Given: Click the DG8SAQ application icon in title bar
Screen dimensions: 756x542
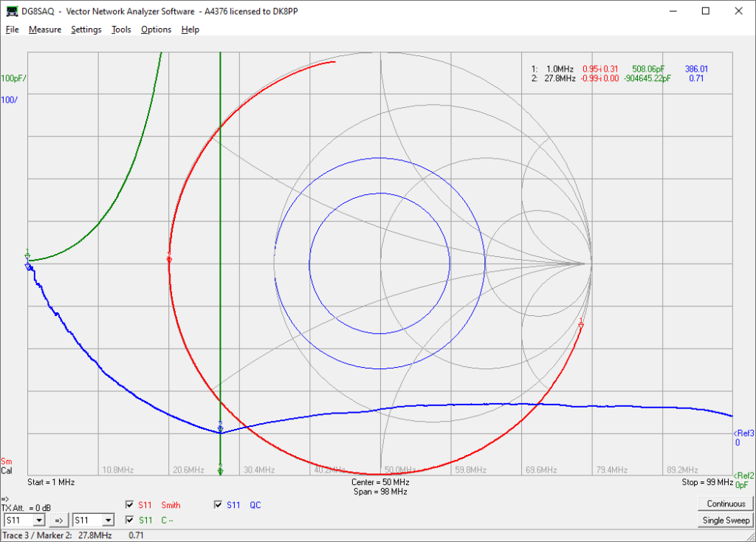Looking at the screenshot, I should tap(12, 11).
